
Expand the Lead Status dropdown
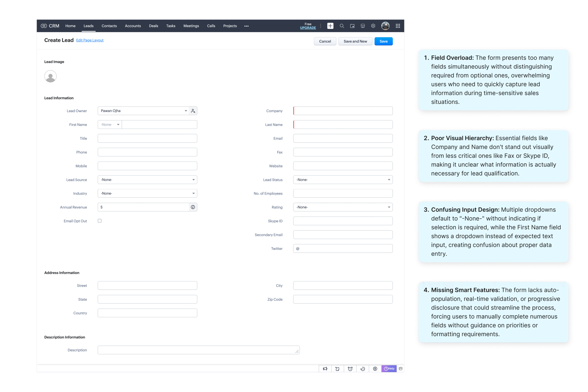point(343,180)
